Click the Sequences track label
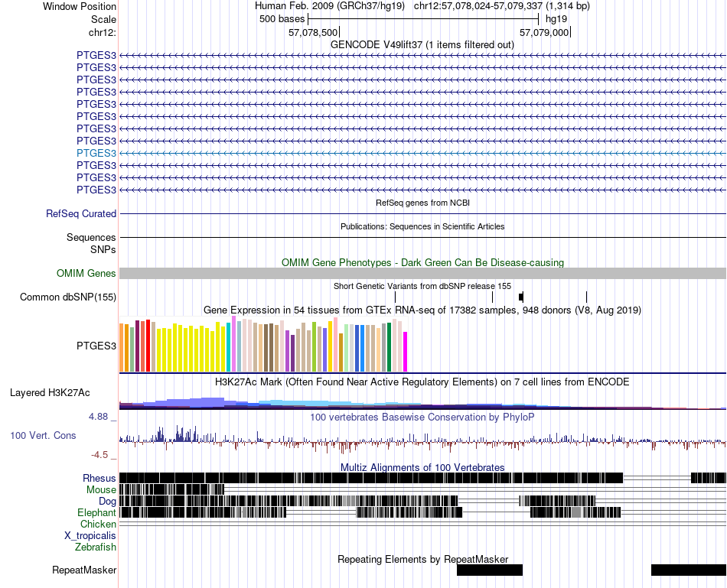 [x=91, y=237]
